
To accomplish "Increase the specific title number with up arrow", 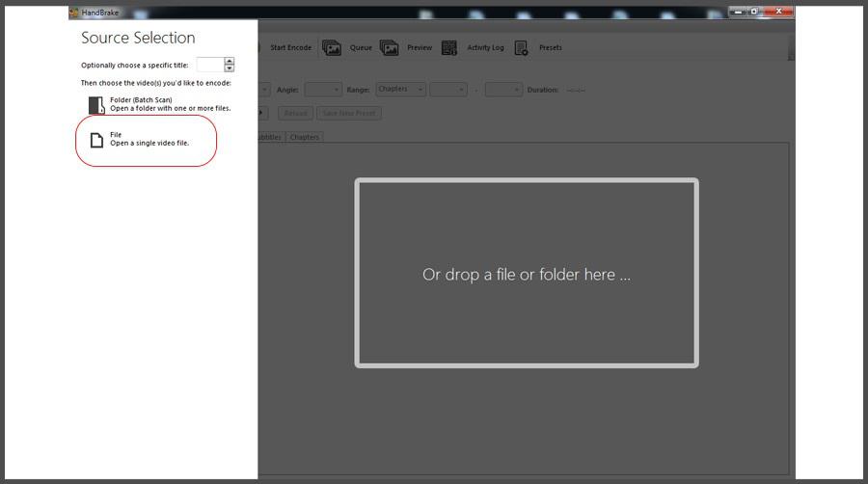I will click(230, 61).
